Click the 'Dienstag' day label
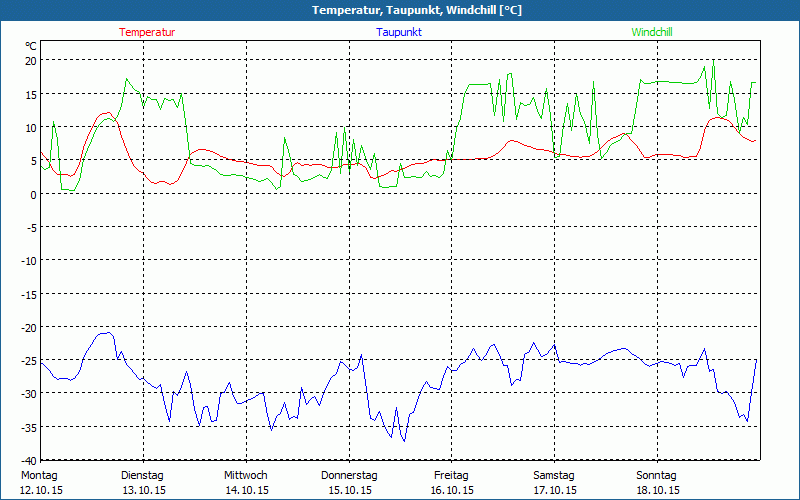Image resolution: width=800 pixels, height=500 pixels. [142, 476]
